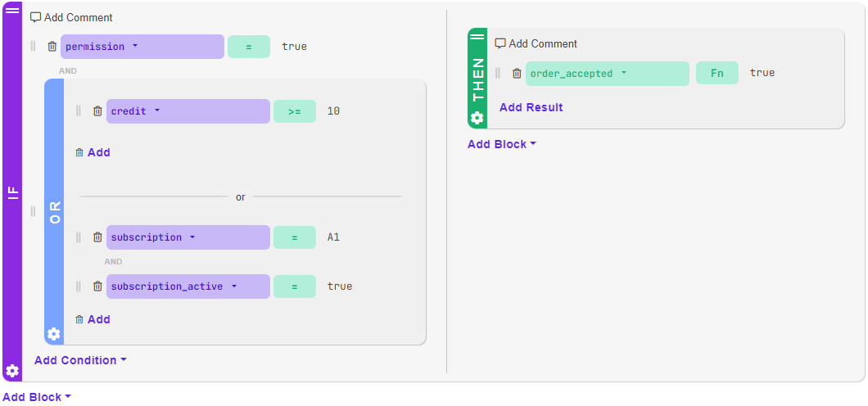Change the >= operator for credit
868x406 pixels.
295,111
